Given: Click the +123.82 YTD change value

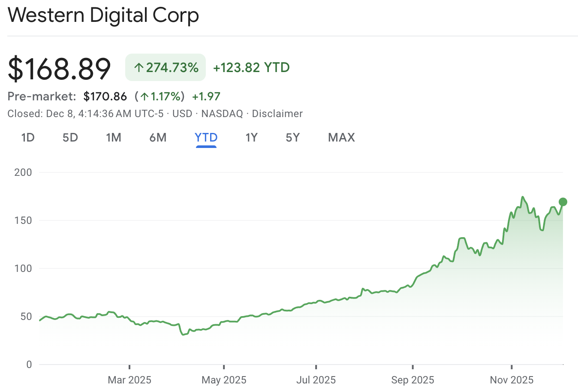Looking at the screenshot, I should point(251,67).
